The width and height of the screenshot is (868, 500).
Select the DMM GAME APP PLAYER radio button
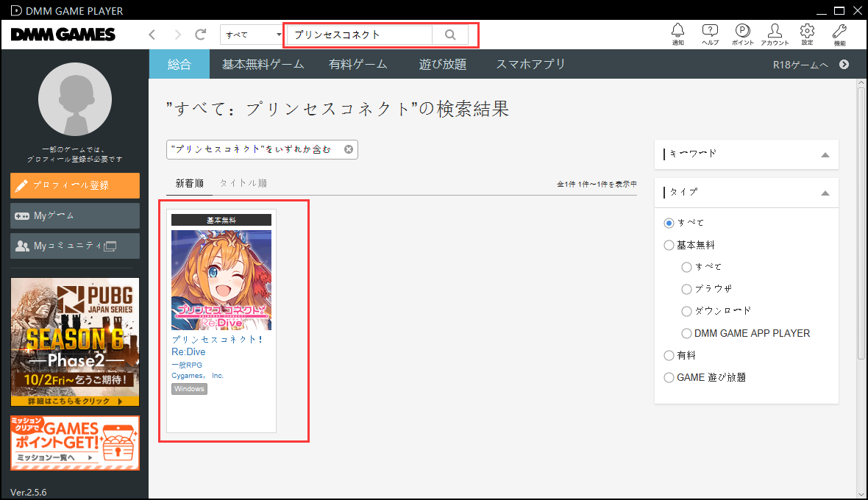tap(686, 334)
